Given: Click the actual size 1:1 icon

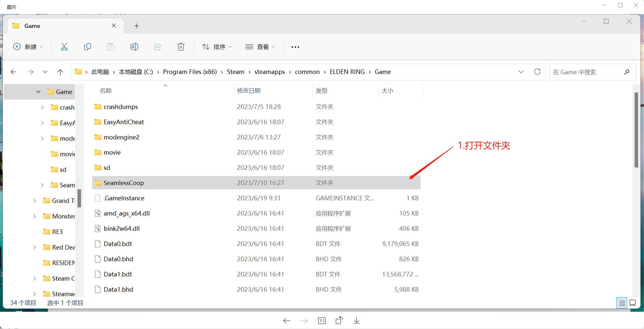Looking at the screenshot, I should point(322,321).
